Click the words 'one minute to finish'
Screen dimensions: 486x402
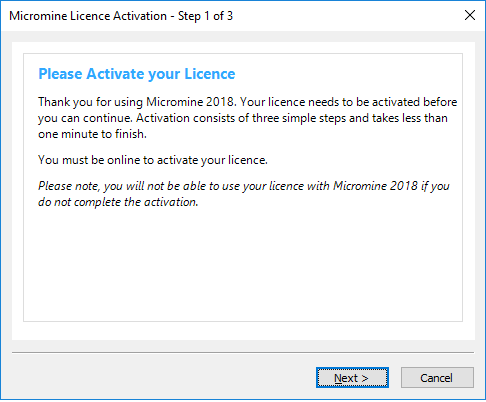point(92,134)
